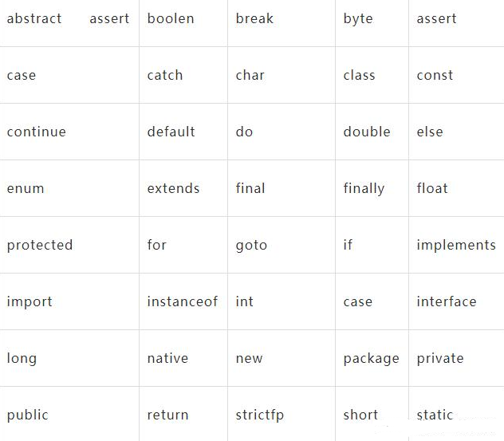Image resolution: width=504 pixels, height=441 pixels.
Task: Select the "extends" keyword
Action: pos(174,188)
